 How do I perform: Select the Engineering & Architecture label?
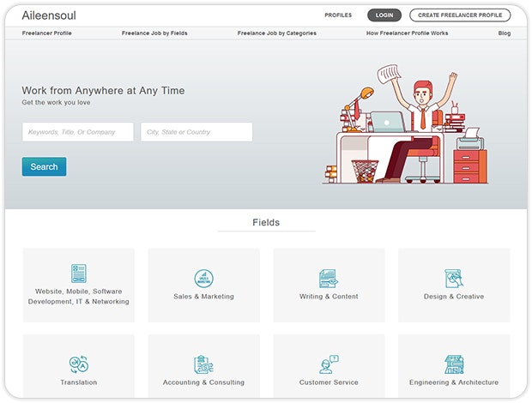click(454, 382)
